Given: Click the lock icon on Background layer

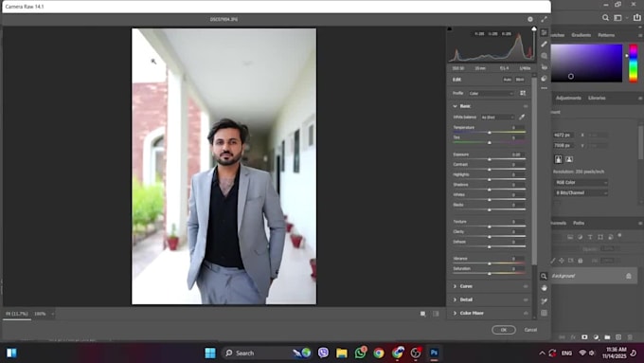Looking at the screenshot, I should tap(629, 276).
